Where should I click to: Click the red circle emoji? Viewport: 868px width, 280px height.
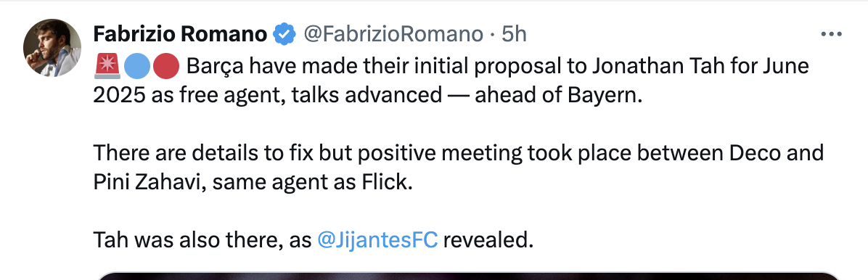166,67
